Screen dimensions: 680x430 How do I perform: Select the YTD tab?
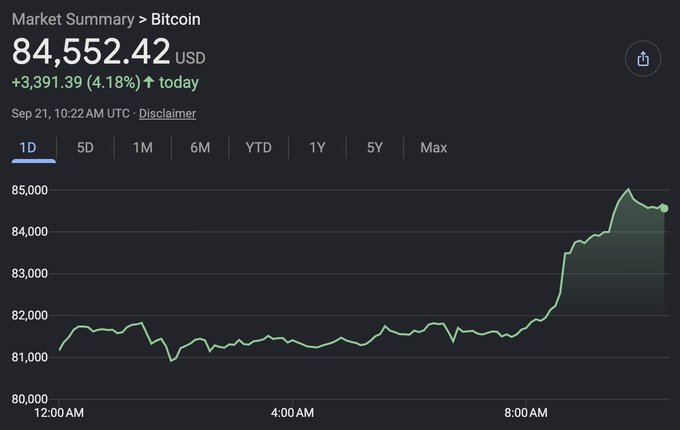pos(258,148)
